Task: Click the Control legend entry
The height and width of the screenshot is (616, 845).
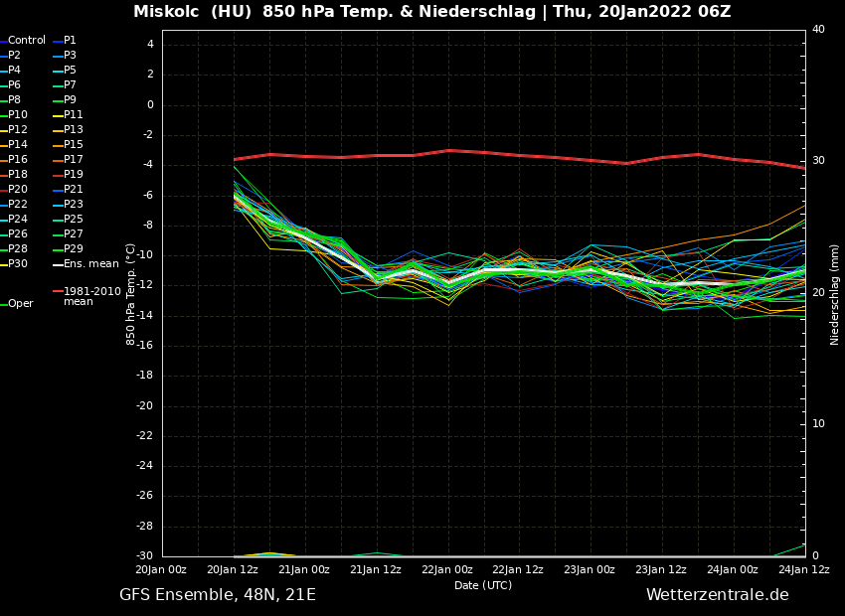Action: pos(27,41)
